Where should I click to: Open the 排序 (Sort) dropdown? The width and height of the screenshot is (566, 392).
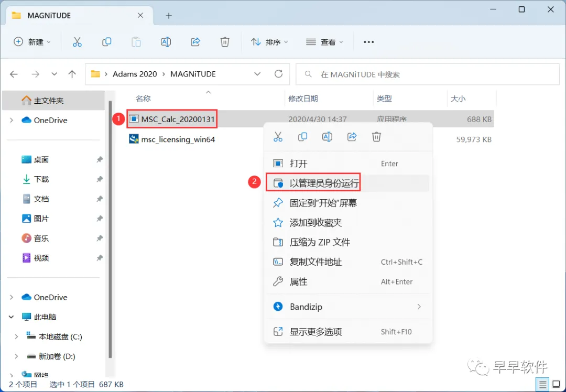click(x=270, y=42)
